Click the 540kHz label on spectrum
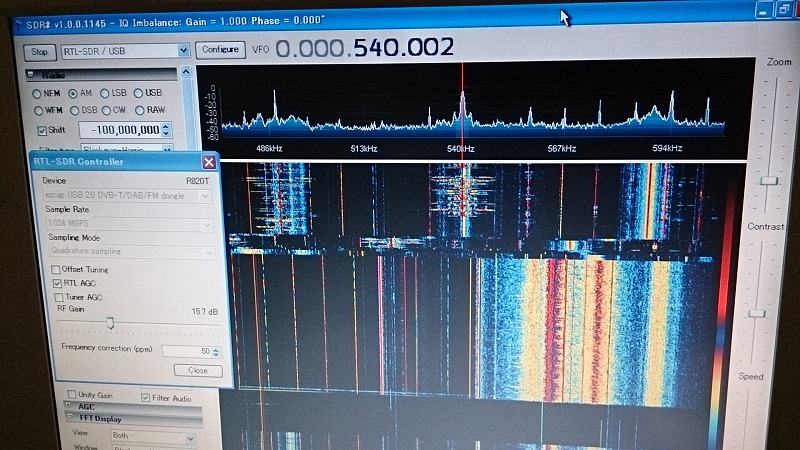The height and width of the screenshot is (450, 800). (461, 149)
